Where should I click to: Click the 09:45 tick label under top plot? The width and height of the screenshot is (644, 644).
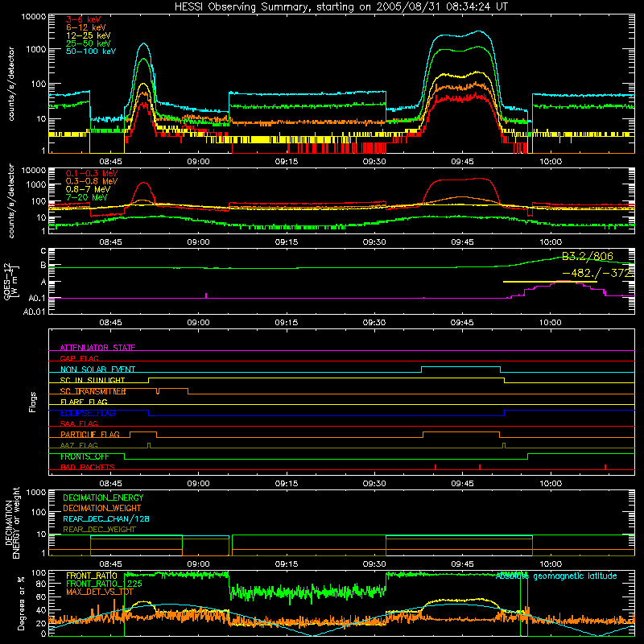[462, 162]
